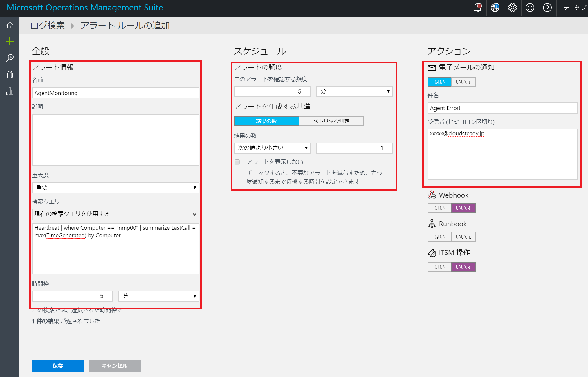Select the search icon in the sidebar
The height and width of the screenshot is (377, 588).
click(10, 58)
